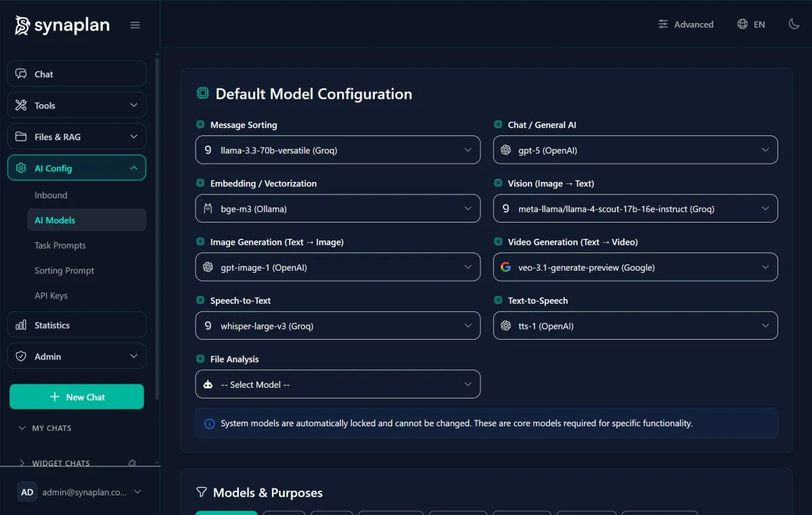The width and height of the screenshot is (812, 515).
Task: Click the filter icon beside Models & Purposes
Action: coord(202,493)
